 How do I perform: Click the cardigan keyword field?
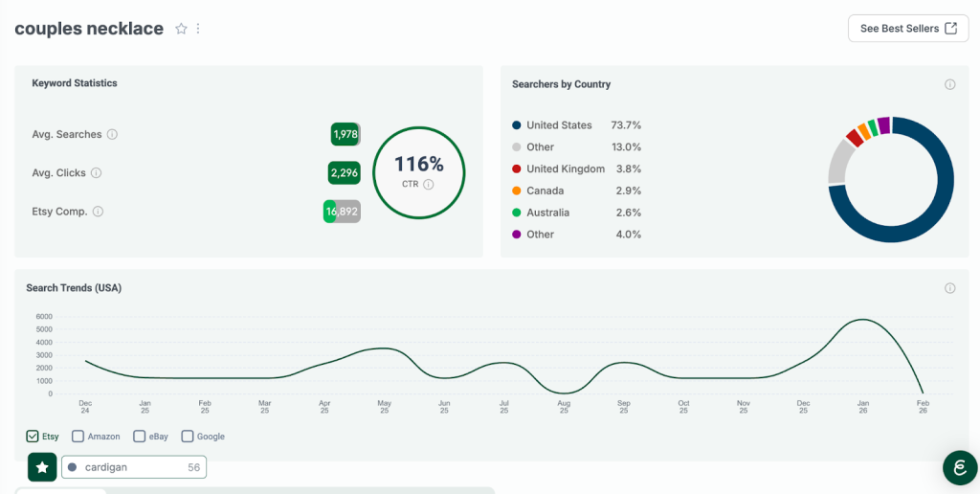coord(134,467)
